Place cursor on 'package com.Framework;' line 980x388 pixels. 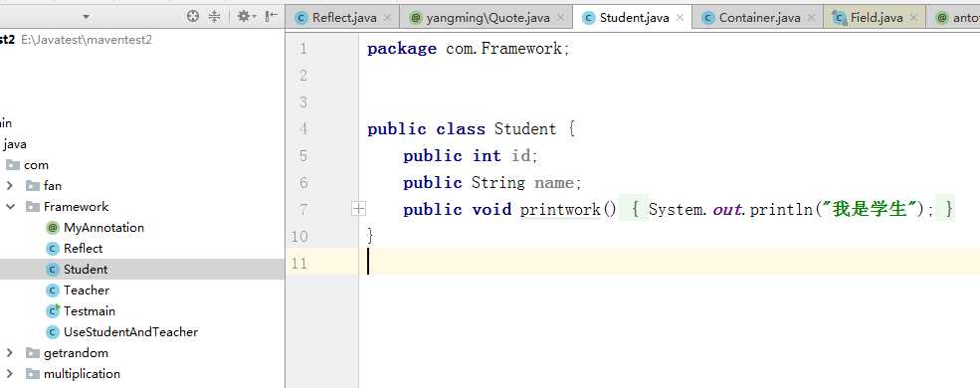(469, 49)
